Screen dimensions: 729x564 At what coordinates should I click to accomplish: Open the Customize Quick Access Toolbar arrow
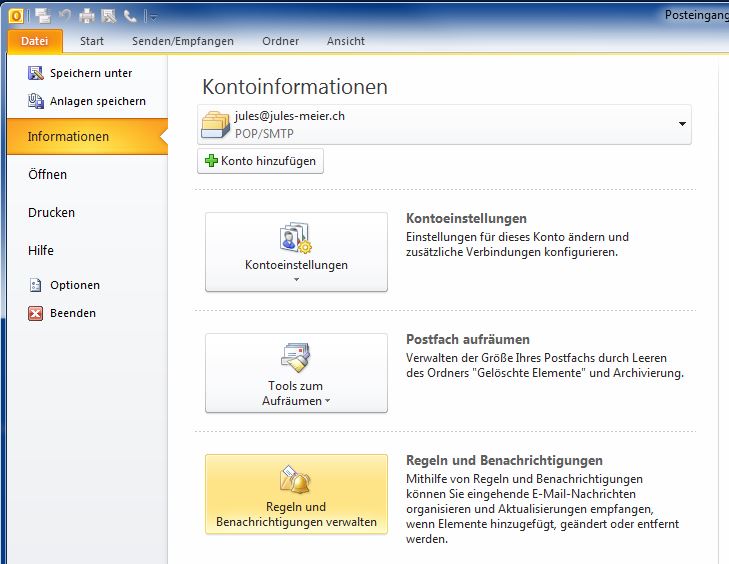pos(153,17)
